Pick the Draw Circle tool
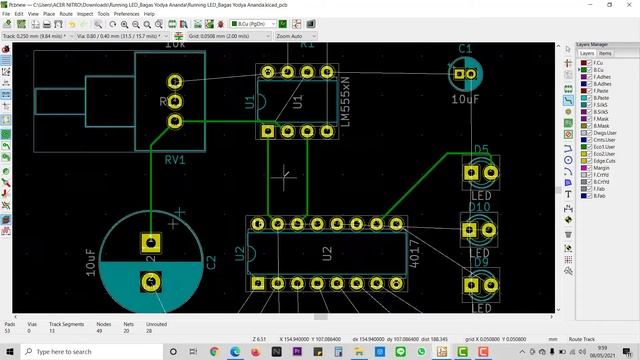The height and width of the screenshot is (360, 640). [x=568, y=160]
